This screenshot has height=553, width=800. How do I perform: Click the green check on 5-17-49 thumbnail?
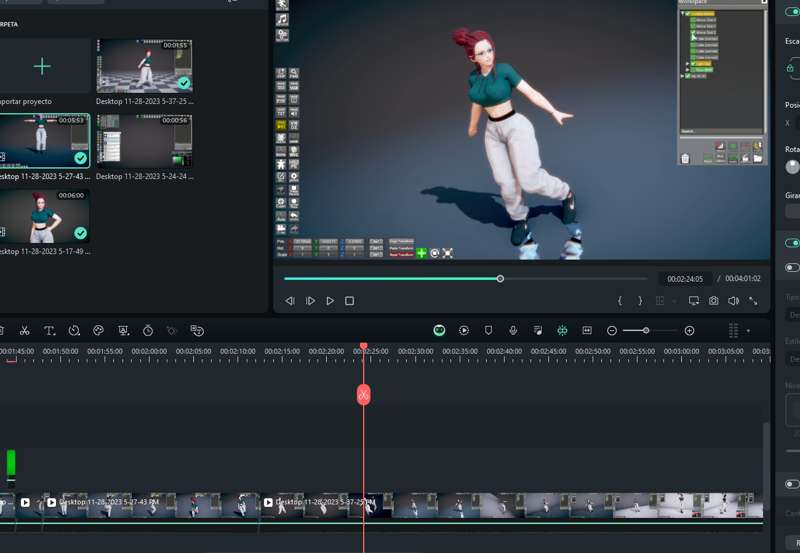81,233
